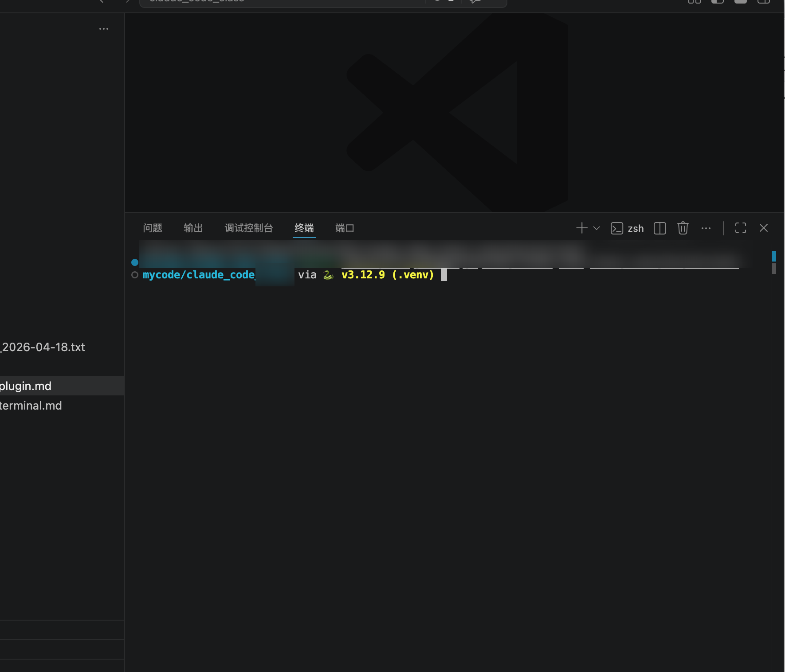Create a new terminal with the plus icon
The image size is (785, 672).
[x=582, y=228]
